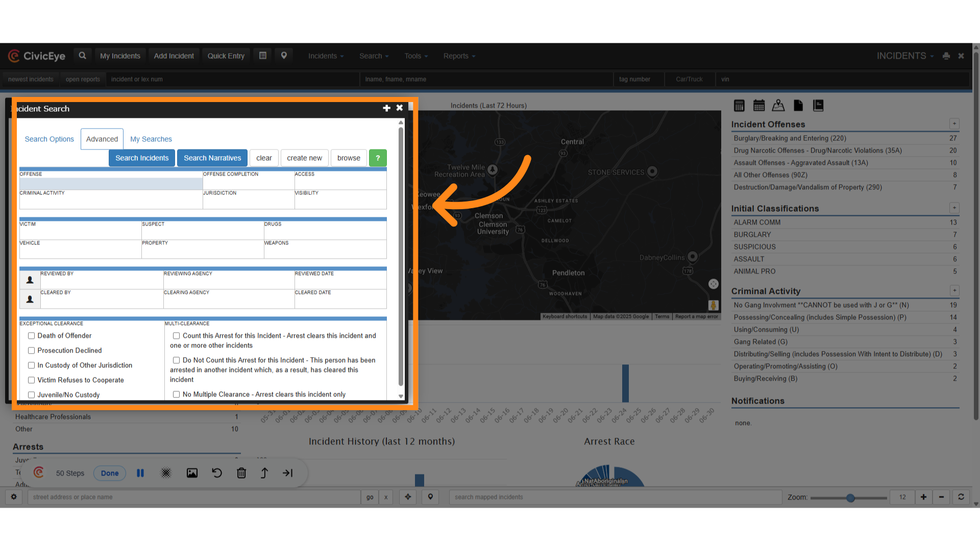Screen dimensions: 980x551
Task: Open the notebook icon above Incident Offenses
Action: 818,106
